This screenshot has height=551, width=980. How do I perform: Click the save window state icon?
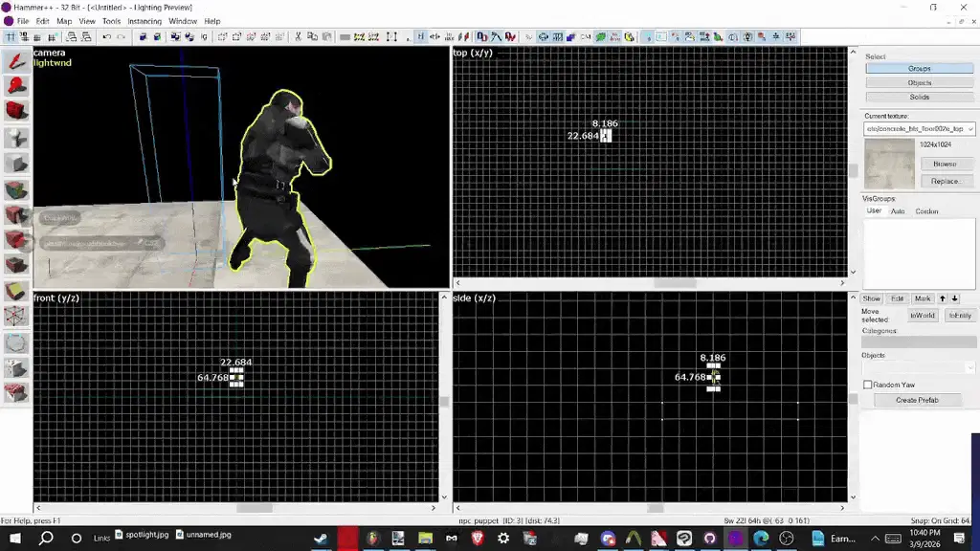pyautogui.click(x=86, y=37)
